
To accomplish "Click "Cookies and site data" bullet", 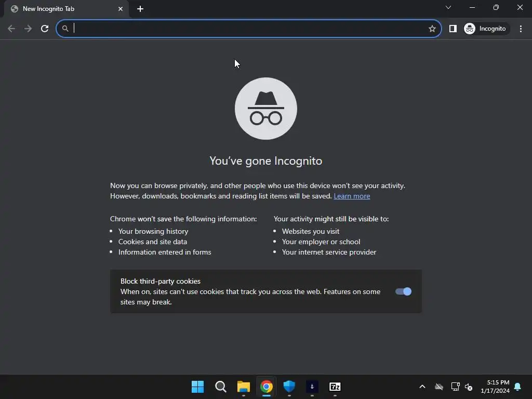I will tap(153, 242).
